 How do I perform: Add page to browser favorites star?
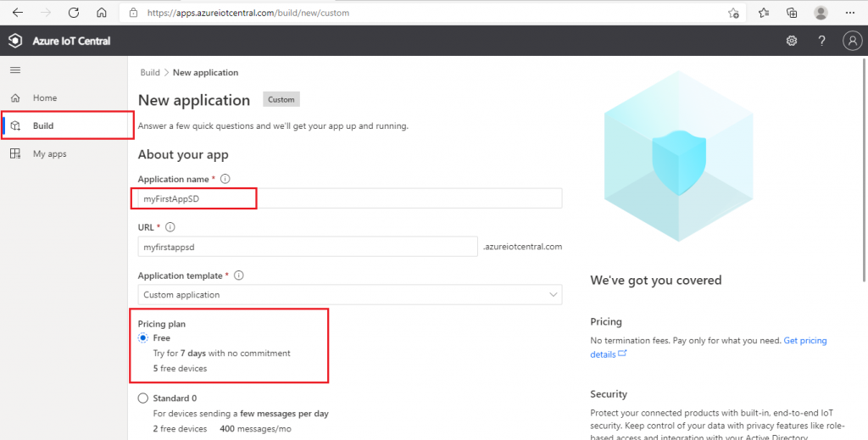[733, 13]
